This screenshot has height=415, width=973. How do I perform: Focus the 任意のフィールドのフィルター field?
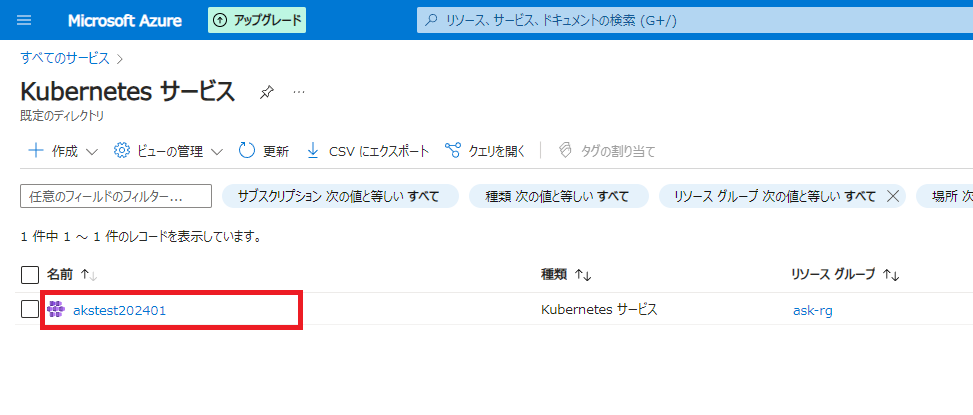[x=116, y=196]
